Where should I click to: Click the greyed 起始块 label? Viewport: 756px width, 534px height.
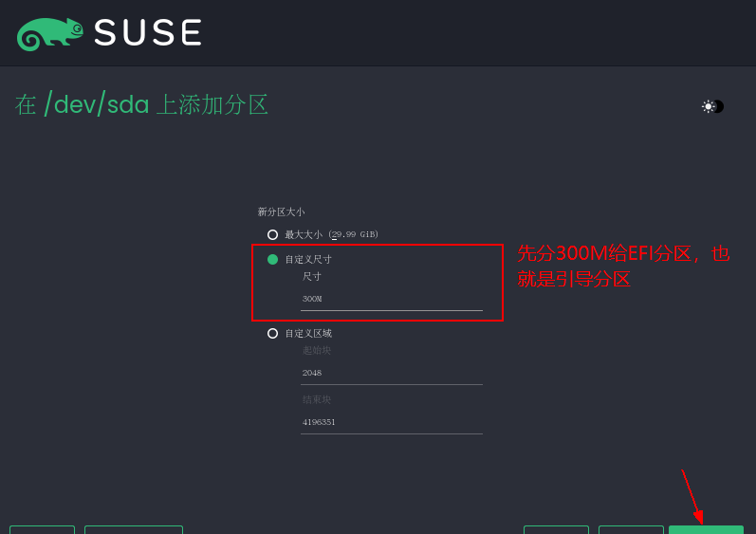click(316, 350)
